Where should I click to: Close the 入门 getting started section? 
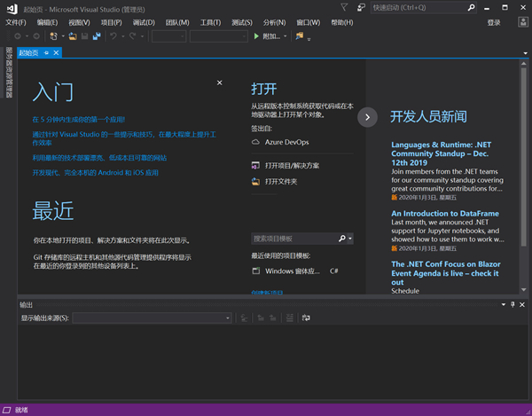[x=220, y=82]
